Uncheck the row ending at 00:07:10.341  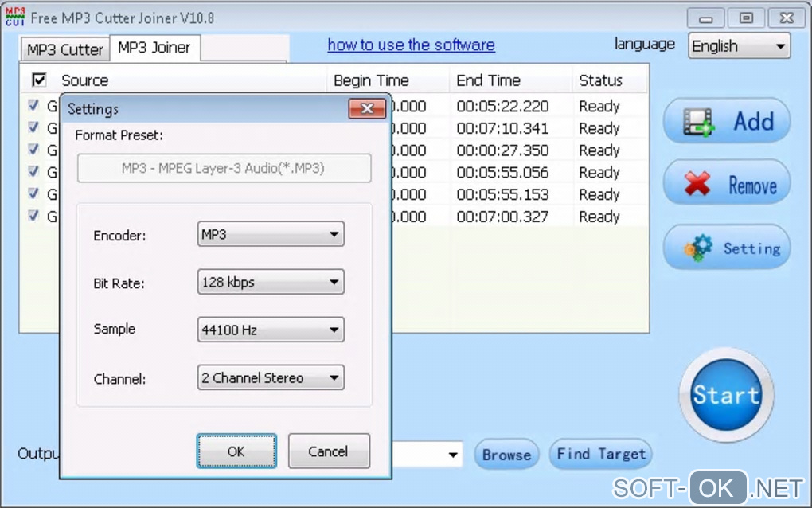click(33, 127)
